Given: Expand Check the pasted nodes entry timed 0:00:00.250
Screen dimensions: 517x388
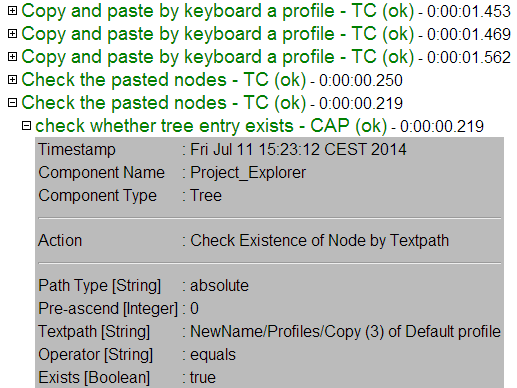Looking at the screenshot, I should [x=12, y=80].
